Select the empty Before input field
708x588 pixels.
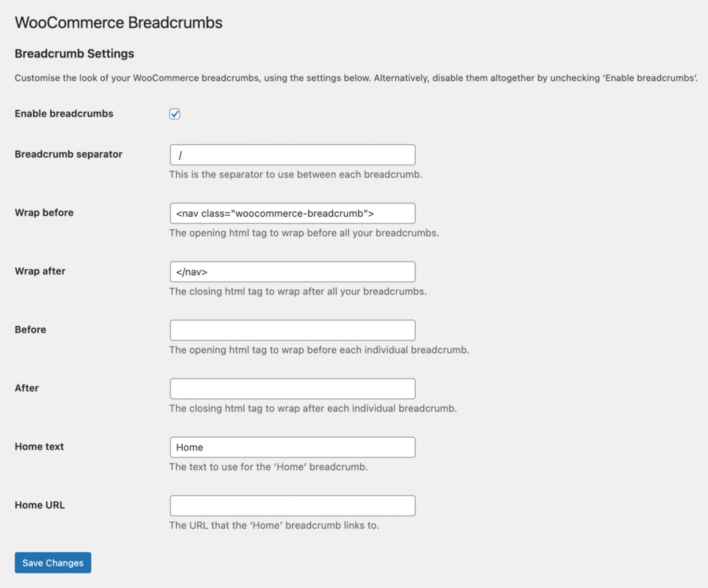[x=292, y=330]
